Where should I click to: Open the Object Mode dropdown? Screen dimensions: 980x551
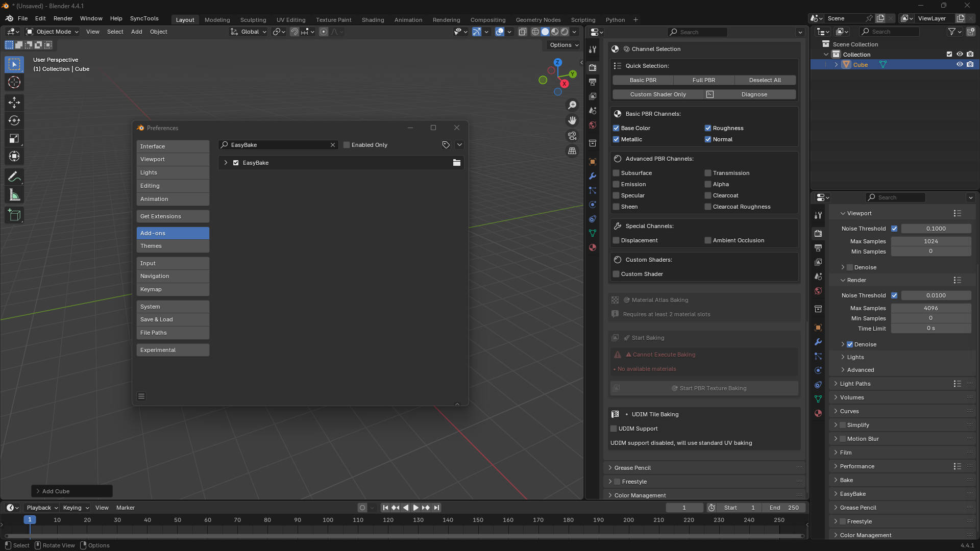(x=53, y=32)
